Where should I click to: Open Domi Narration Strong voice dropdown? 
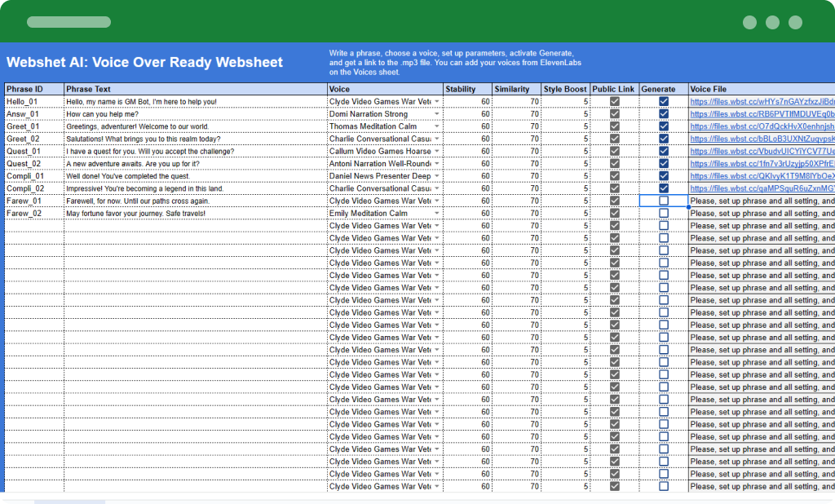437,113
